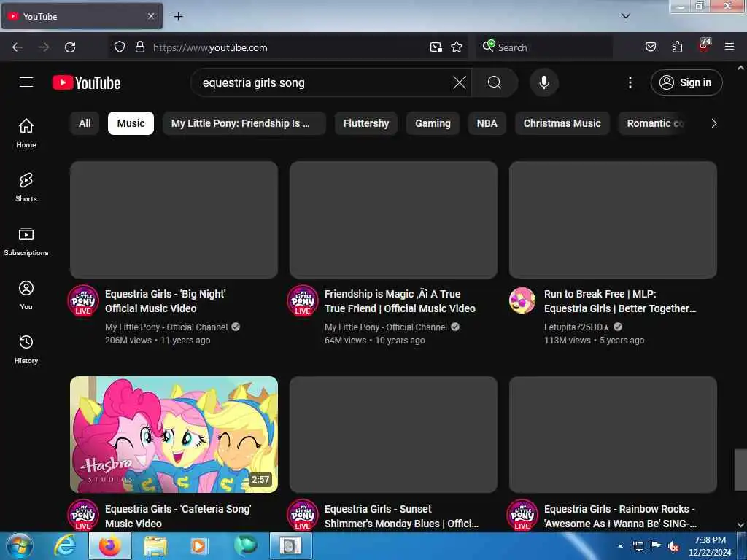747x560 pixels.
Task: Select the Music filter chip
Action: tap(131, 123)
